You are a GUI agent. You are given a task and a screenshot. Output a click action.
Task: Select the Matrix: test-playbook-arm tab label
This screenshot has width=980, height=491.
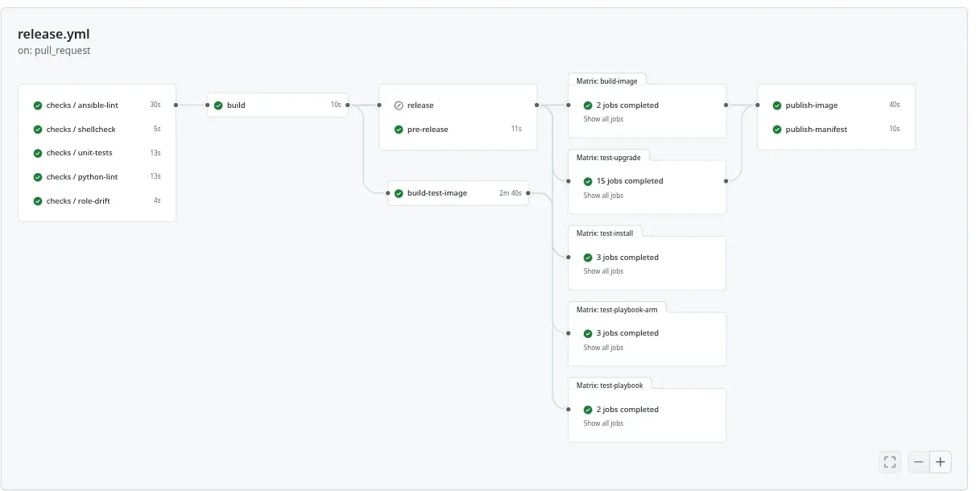point(617,310)
